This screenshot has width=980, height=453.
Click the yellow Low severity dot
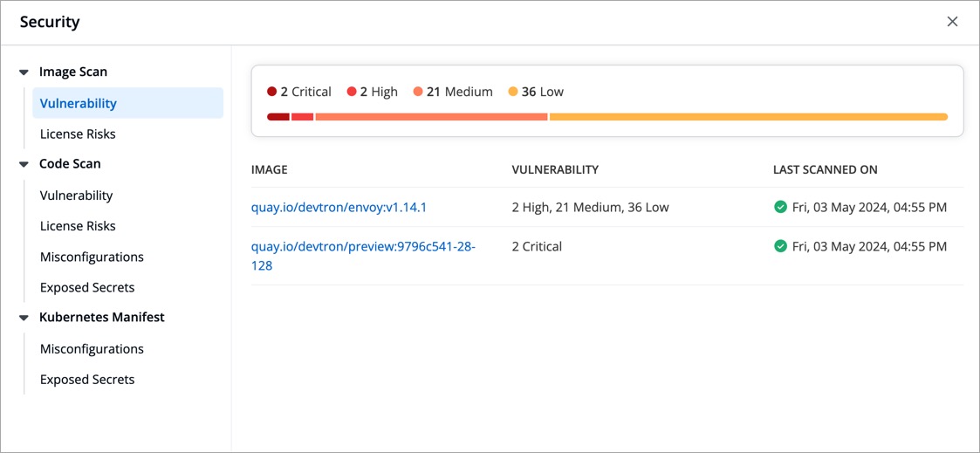(x=513, y=92)
